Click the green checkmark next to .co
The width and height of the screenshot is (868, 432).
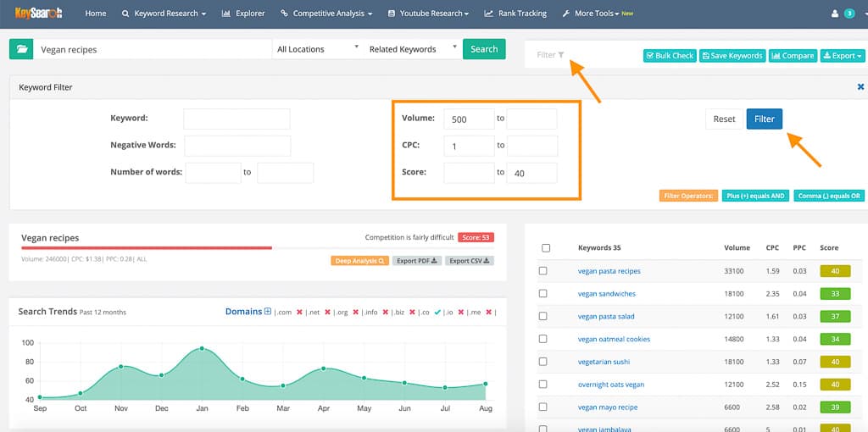tap(437, 312)
